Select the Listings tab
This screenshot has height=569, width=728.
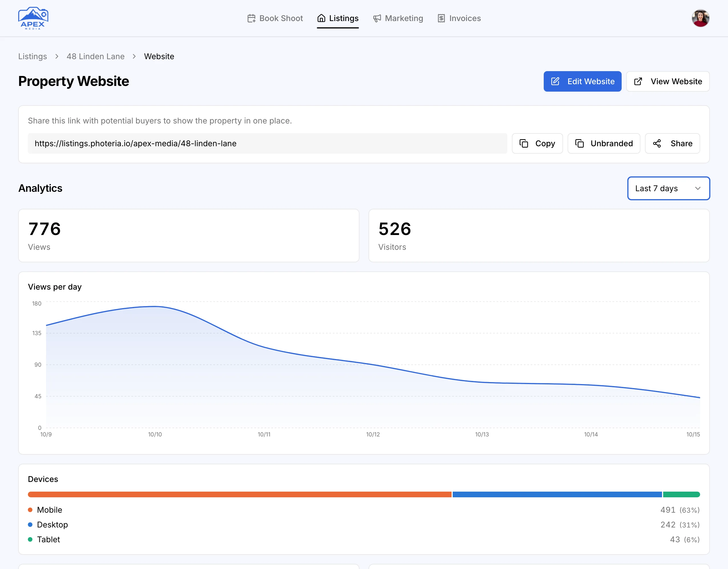338,18
